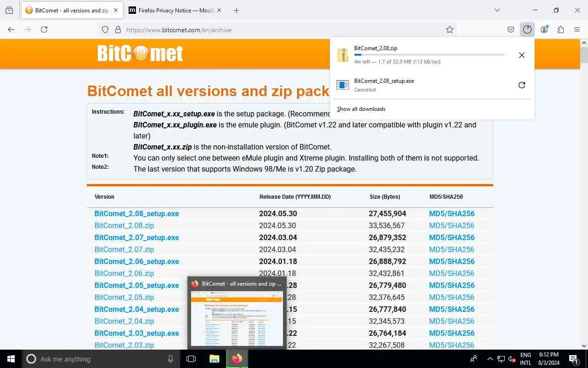Screen dimensions: 588x368
Task: Download BitComet_2.04_setup.exe
Action: 136,309
